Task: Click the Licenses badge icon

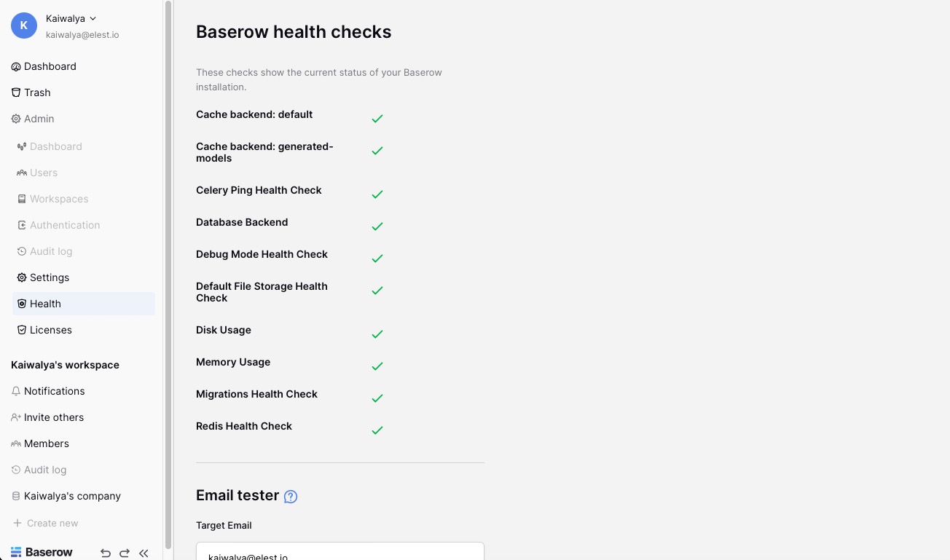Action: pos(20,330)
